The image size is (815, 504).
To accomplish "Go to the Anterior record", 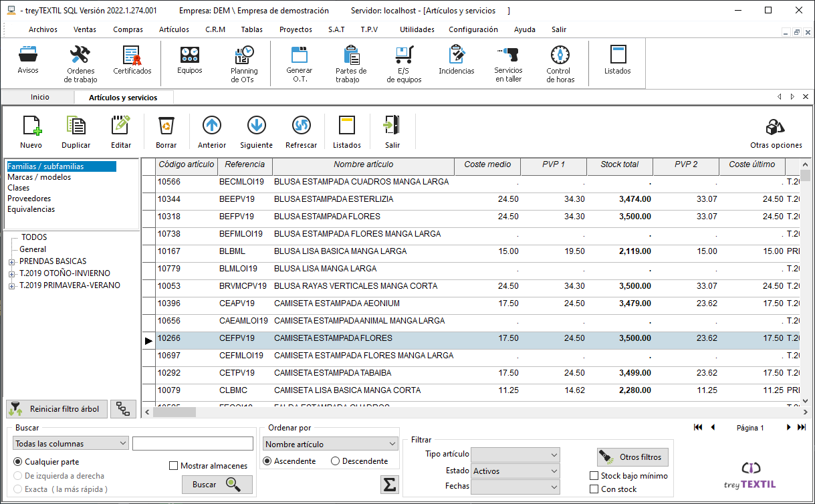I will (212, 132).
